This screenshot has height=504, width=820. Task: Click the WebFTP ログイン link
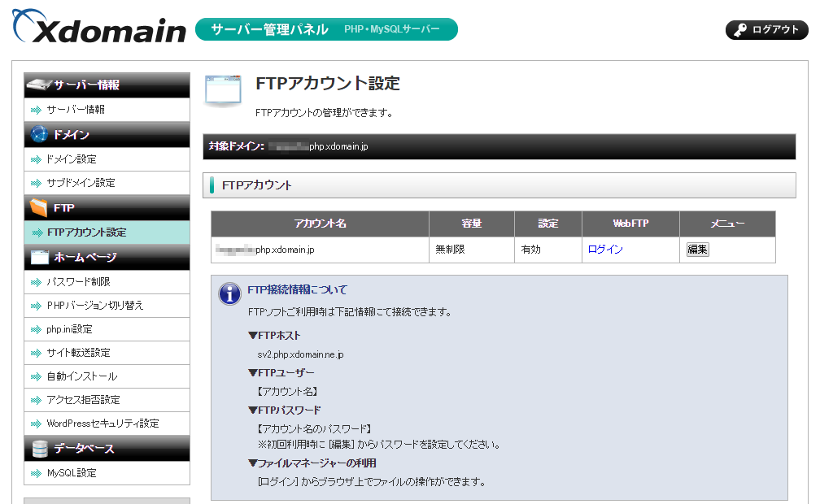[605, 250]
